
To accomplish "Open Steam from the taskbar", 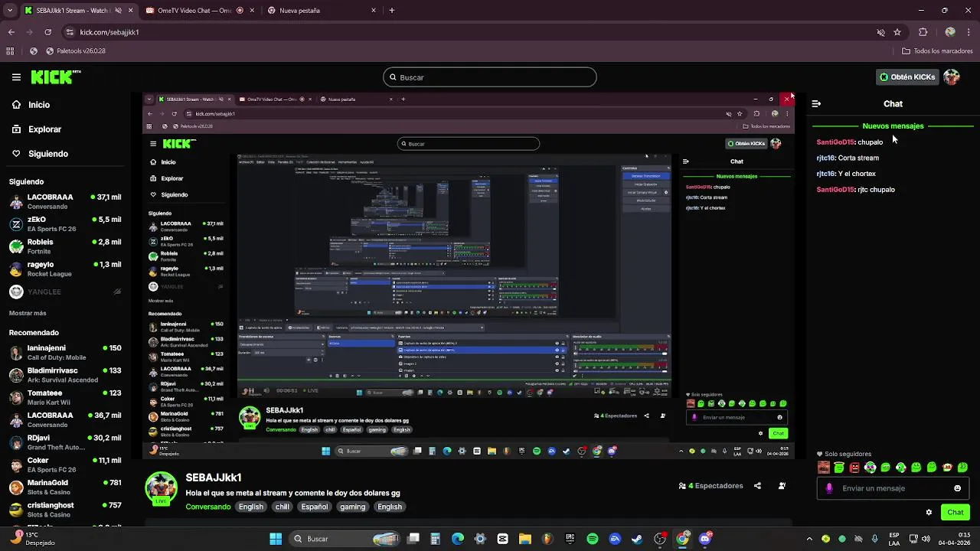I will point(637,539).
